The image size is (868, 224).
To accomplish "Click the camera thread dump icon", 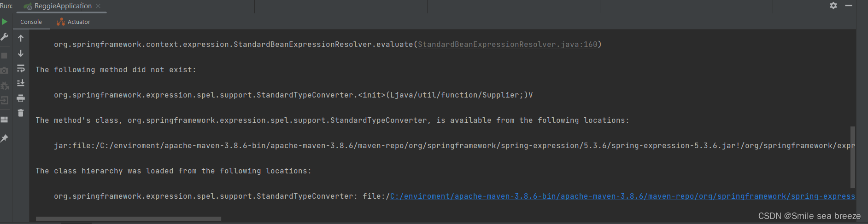I will tap(5, 70).
